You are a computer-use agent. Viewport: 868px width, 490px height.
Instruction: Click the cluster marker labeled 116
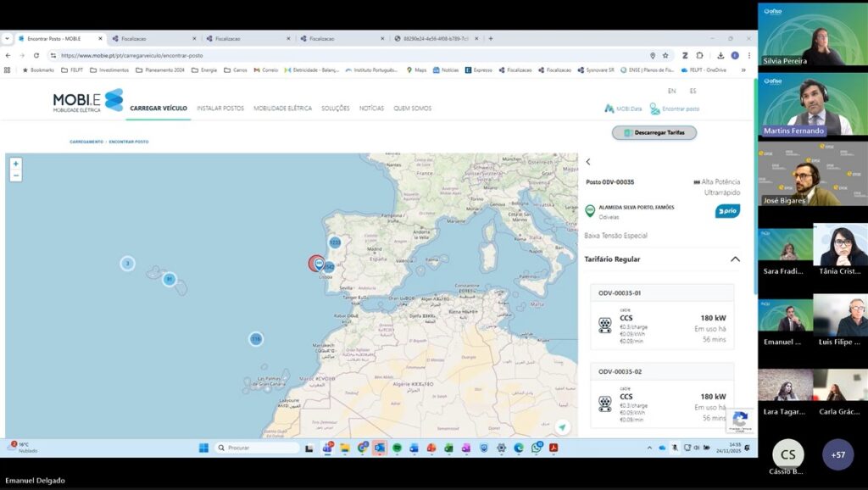255,339
